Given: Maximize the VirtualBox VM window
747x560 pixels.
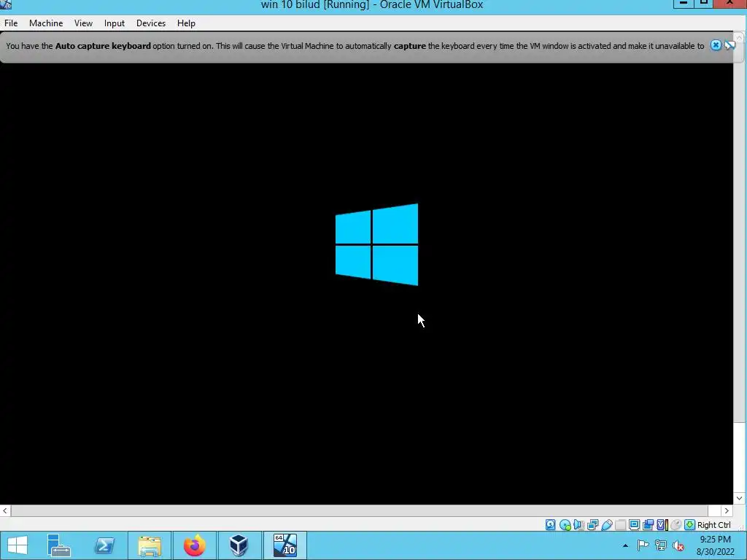Looking at the screenshot, I should (x=704, y=4).
